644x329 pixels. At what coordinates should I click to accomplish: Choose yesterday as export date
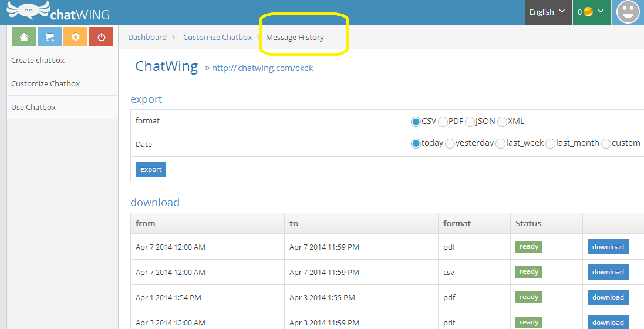[450, 143]
